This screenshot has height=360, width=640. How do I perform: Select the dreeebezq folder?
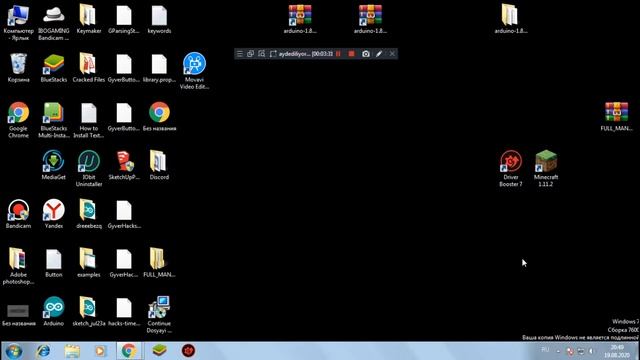tap(89, 214)
